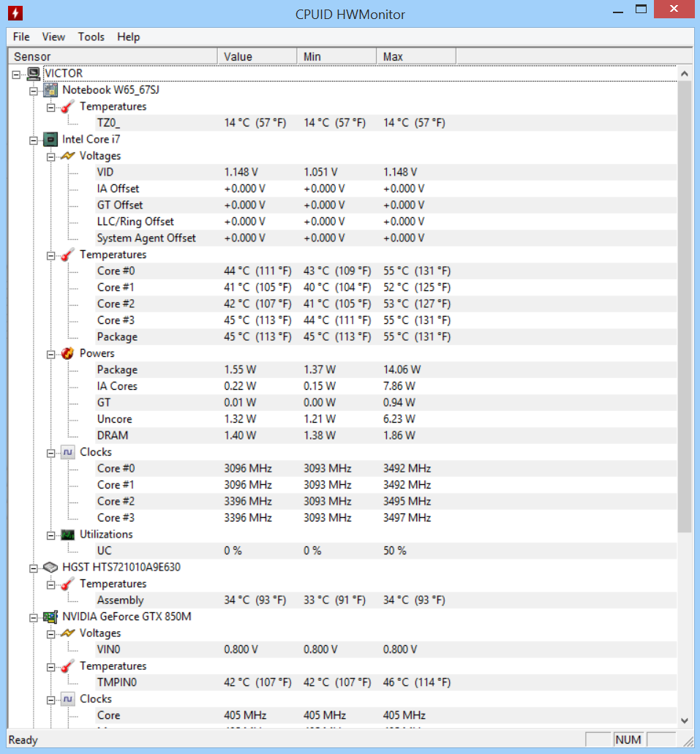Select the LLC/Ring Offset row
Image resolution: width=700 pixels, height=754 pixels.
coord(385,222)
